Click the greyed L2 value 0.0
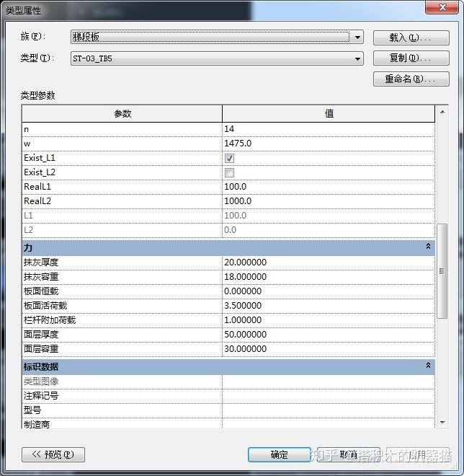Viewport: 464px width, 476px height. (329, 230)
